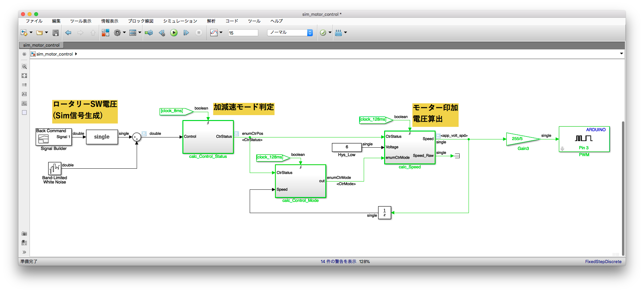
Task: Open the New Model dropdown arrow
Action: coord(31,33)
